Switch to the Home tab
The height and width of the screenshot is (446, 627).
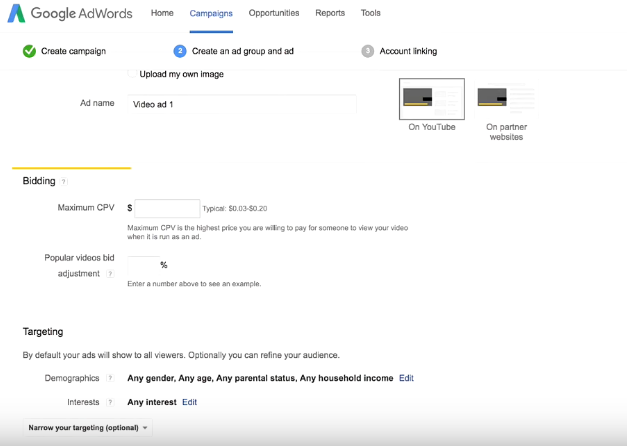coord(161,14)
